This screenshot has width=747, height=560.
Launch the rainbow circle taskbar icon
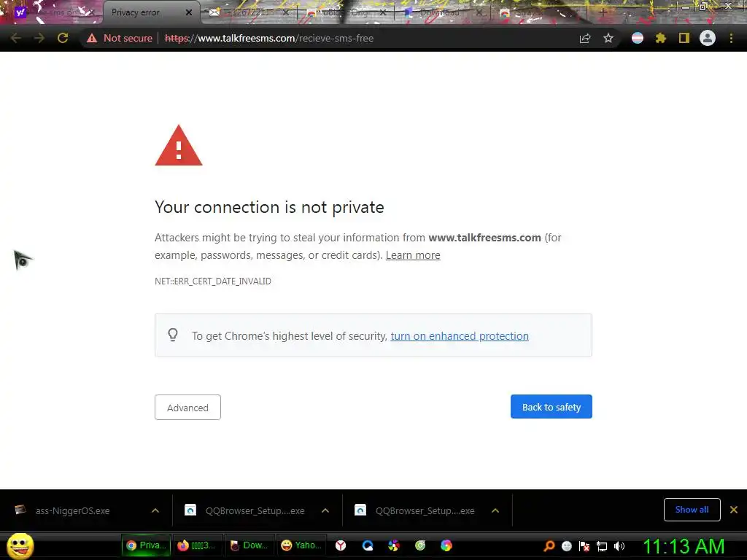pyautogui.click(x=446, y=545)
